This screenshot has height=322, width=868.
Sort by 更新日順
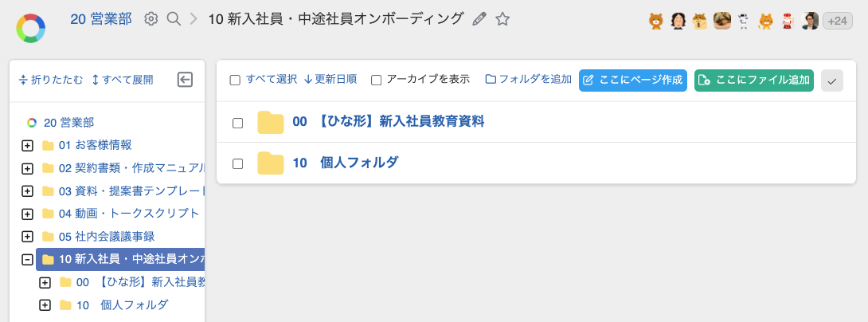pyautogui.click(x=330, y=80)
